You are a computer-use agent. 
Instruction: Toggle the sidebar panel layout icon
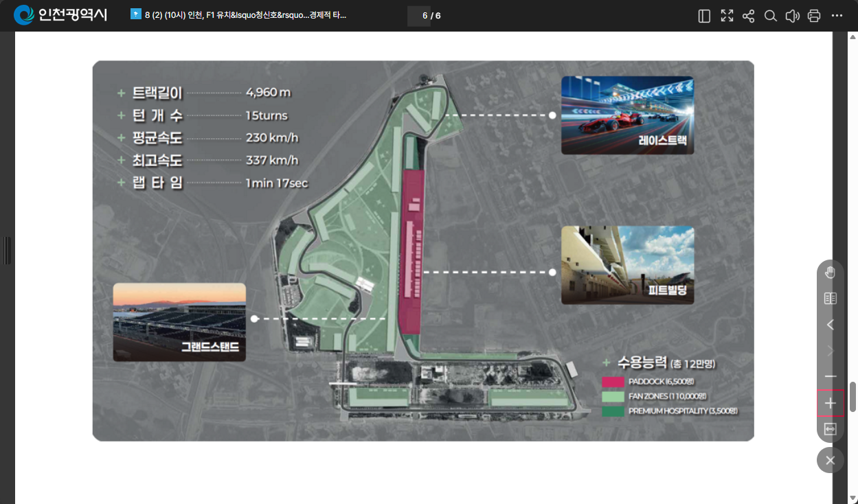tap(704, 16)
